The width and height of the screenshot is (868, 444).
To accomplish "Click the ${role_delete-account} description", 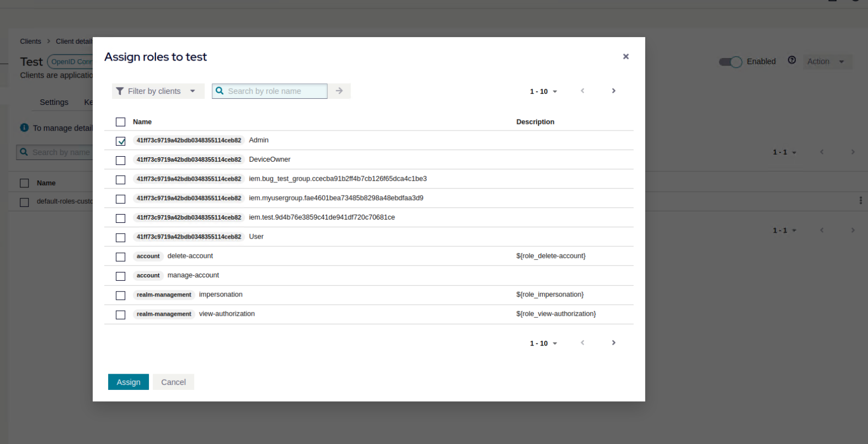I will click(551, 256).
